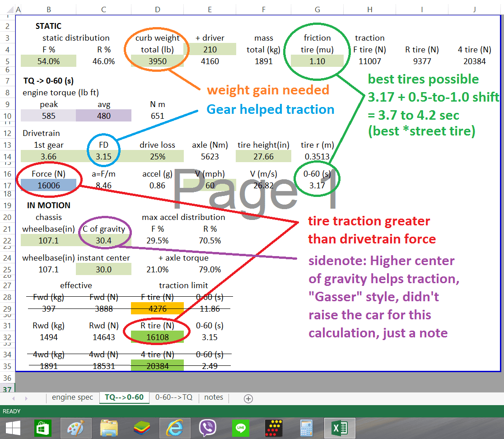The image size is (504, 439).
Task: Select F tire traction value 11007
Action: [x=369, y=61]
